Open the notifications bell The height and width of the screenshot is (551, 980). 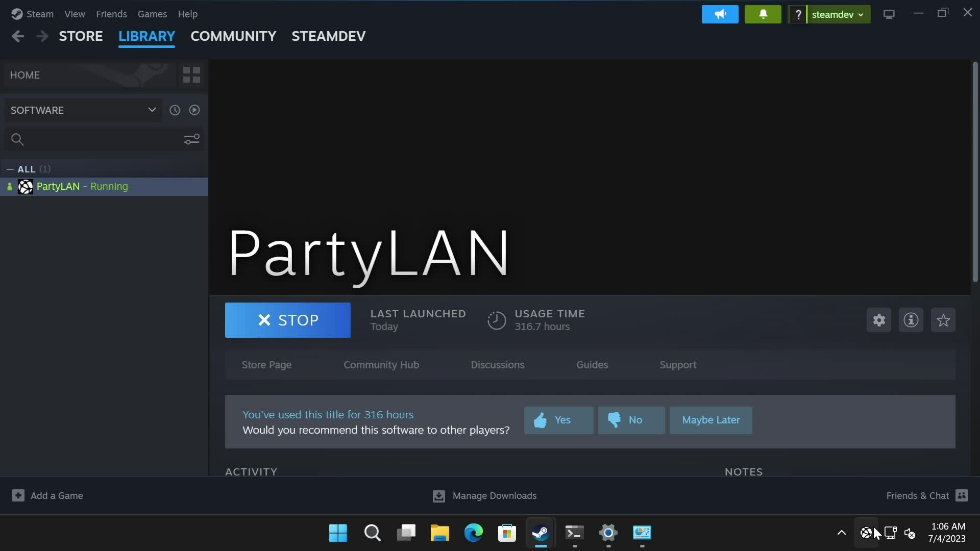763,14
